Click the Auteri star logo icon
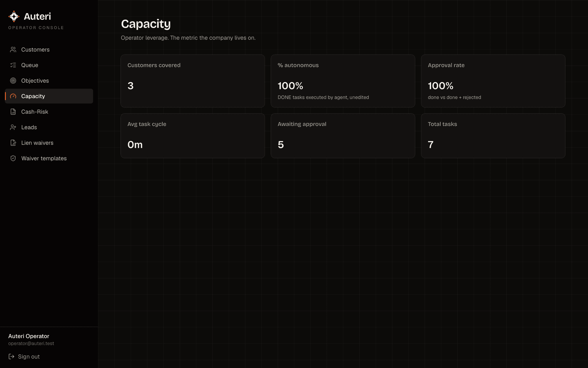 click(14, 16)
